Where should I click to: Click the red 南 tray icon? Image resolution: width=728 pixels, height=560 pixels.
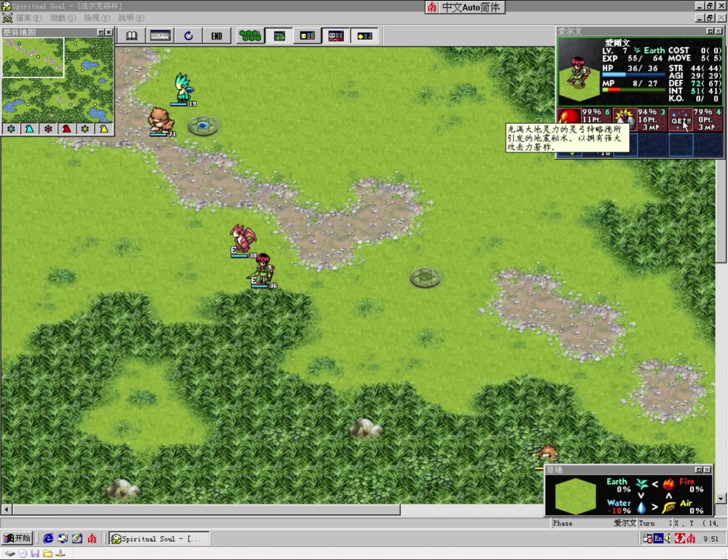(x=691, y=539)
